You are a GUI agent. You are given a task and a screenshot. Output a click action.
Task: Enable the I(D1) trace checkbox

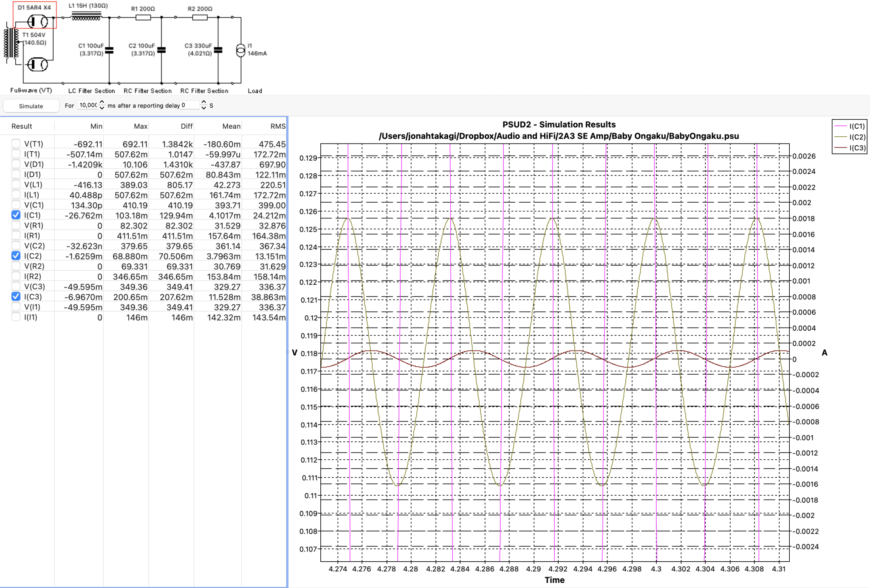[x=16, y=174]
